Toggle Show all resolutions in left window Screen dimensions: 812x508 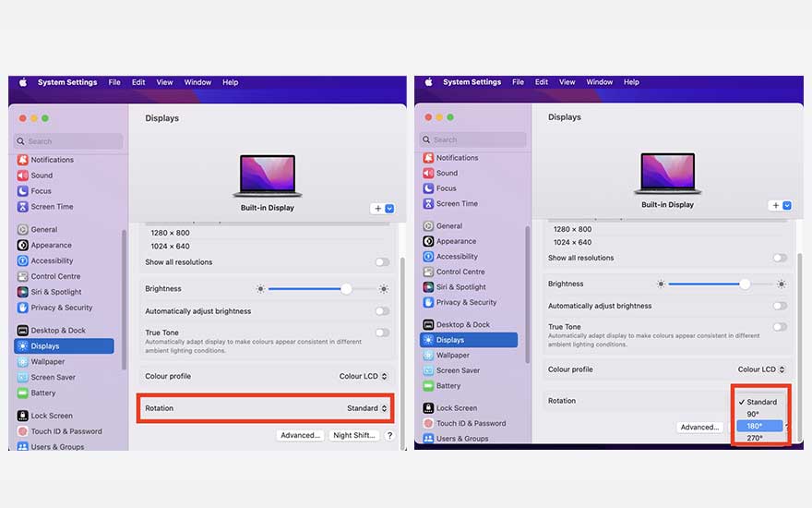click(x=381, y=262)
